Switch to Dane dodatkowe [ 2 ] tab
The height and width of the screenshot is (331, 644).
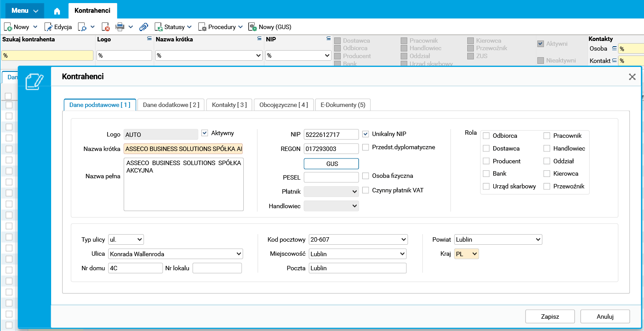point(171,105)
